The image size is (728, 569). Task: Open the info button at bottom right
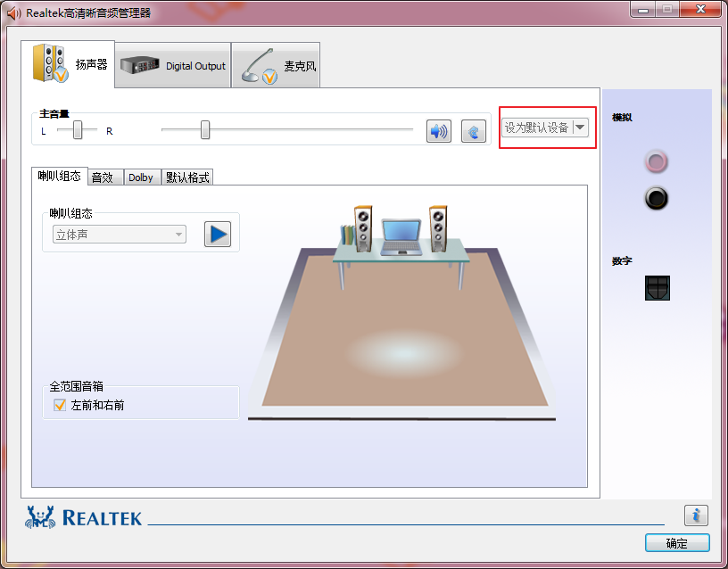point(696,515)
